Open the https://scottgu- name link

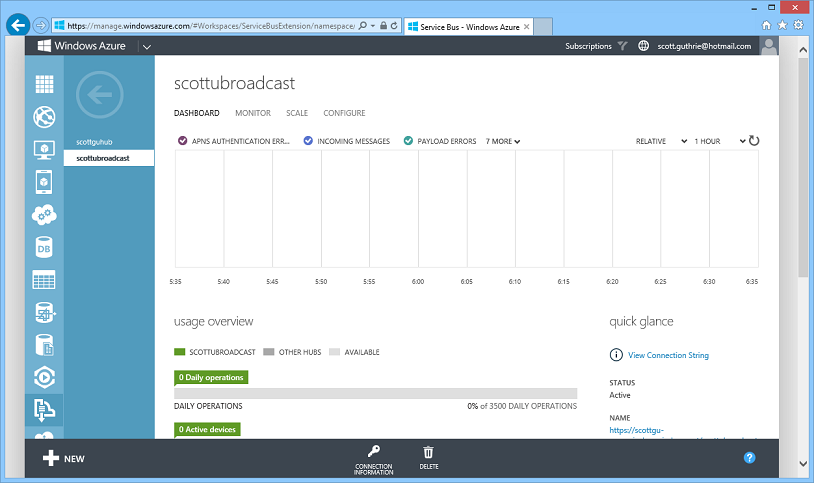(x=636, y=430)
